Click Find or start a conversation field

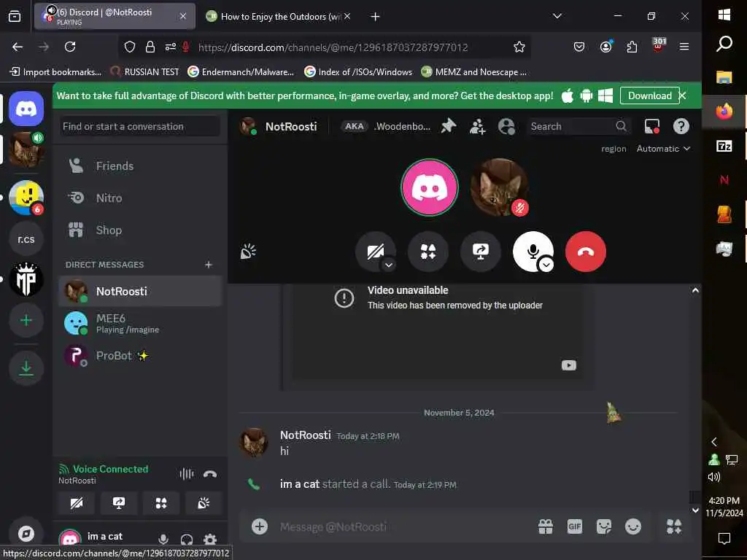coord(139,126)
